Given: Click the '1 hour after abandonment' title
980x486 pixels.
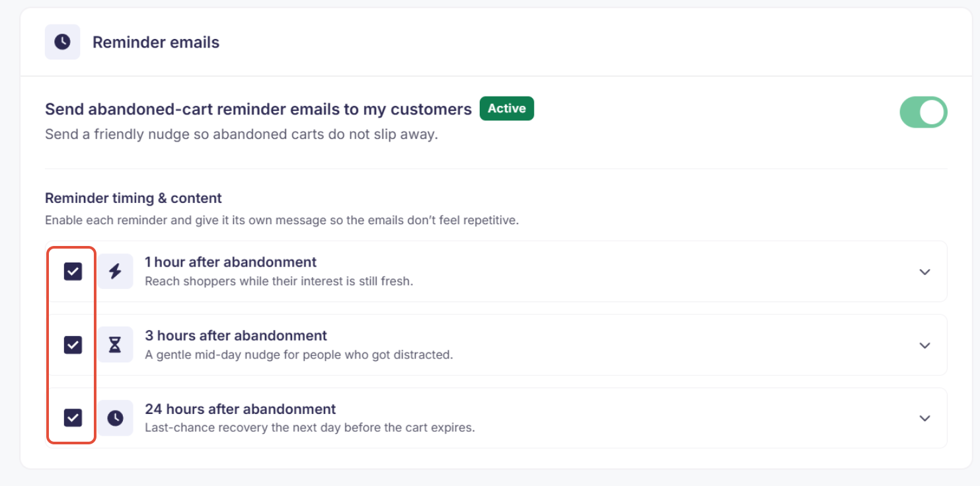Looking at the screenshot, I should tap(231, 262).
